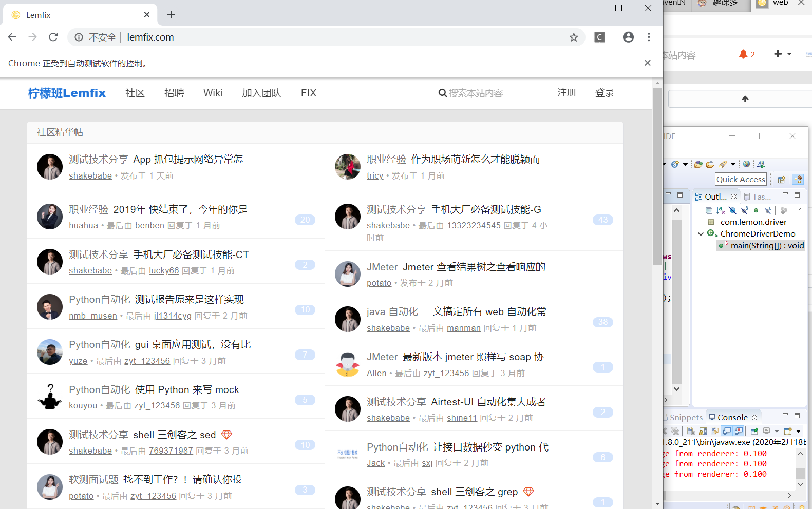Click Collapse All in Outline toolbar
This screenshot has width=812, height=509.
tap(709, 210)
